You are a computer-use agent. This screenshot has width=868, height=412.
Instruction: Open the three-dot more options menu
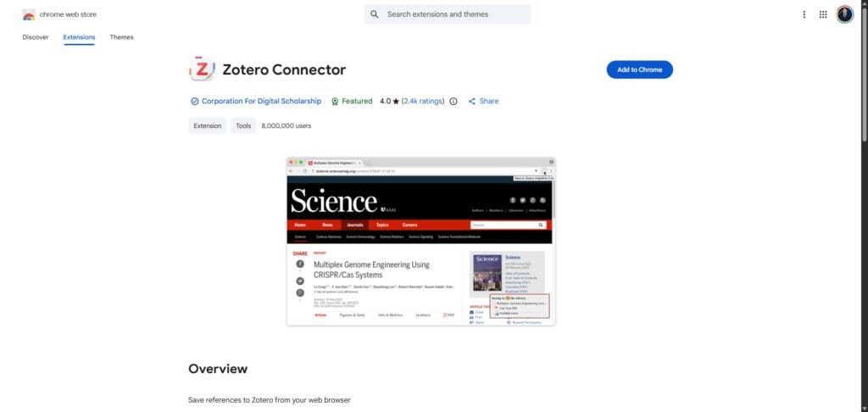[804, 14]
